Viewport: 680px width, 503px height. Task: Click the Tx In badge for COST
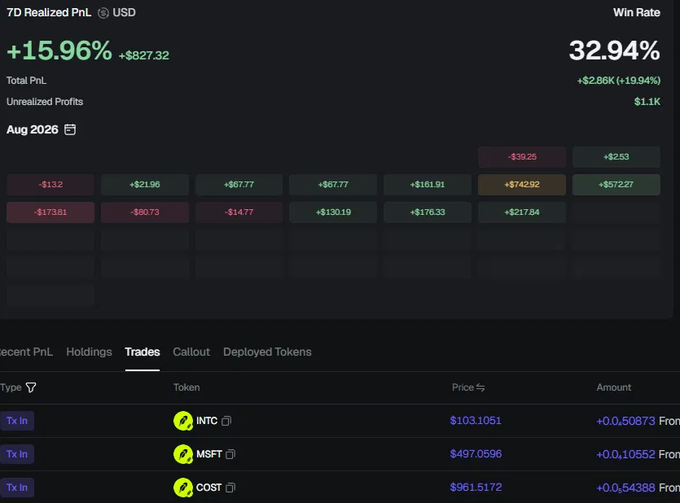tap(17, 487)
